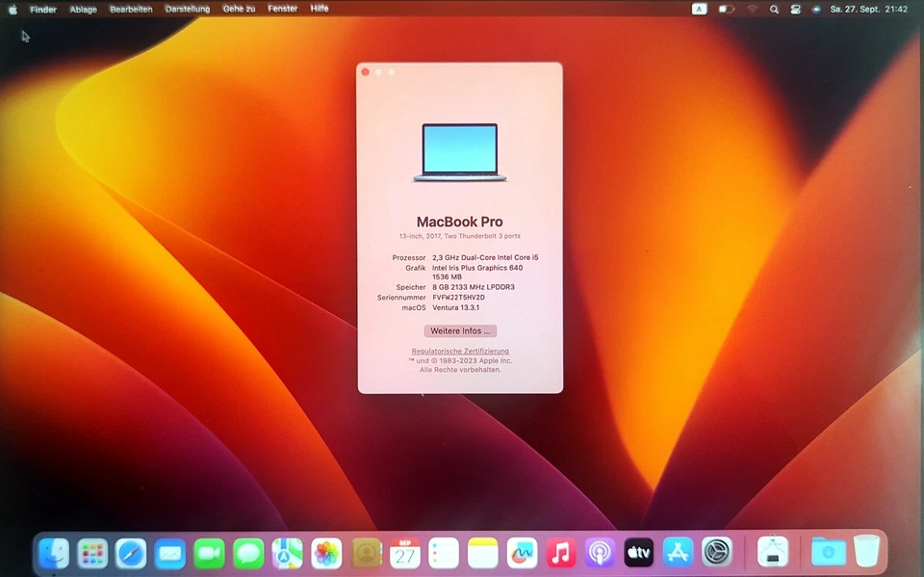Click the battery status indicator
924x577 pixels.
pos(725,9)
